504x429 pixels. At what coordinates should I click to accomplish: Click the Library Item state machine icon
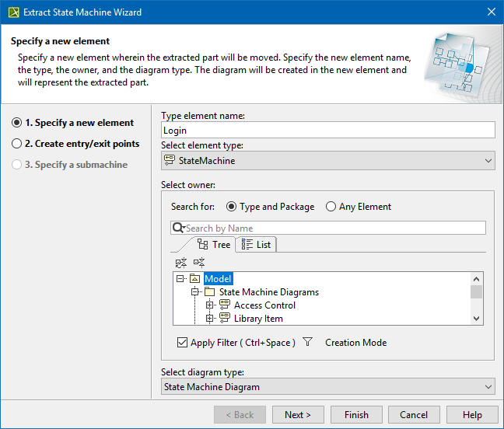[224, 319]
